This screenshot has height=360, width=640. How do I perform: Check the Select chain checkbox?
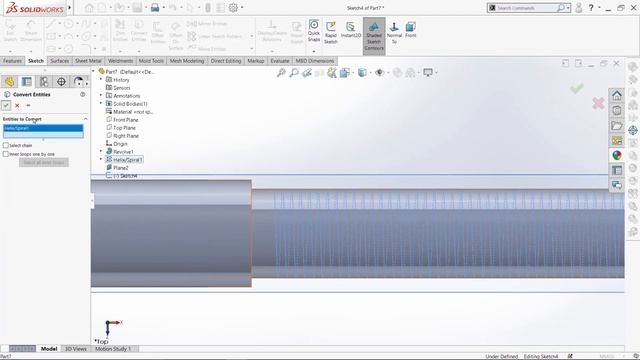[x=6, y=145]
